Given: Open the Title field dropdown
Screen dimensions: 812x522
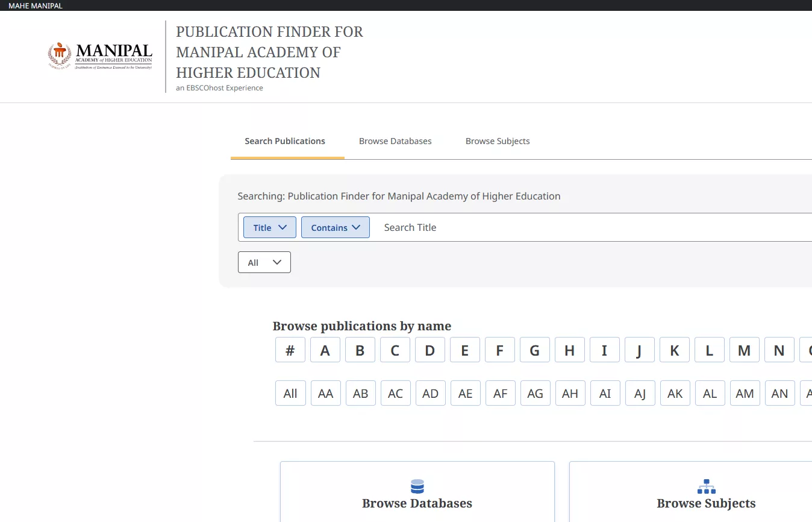Looking at the screenshot, I should pos(269,227).
